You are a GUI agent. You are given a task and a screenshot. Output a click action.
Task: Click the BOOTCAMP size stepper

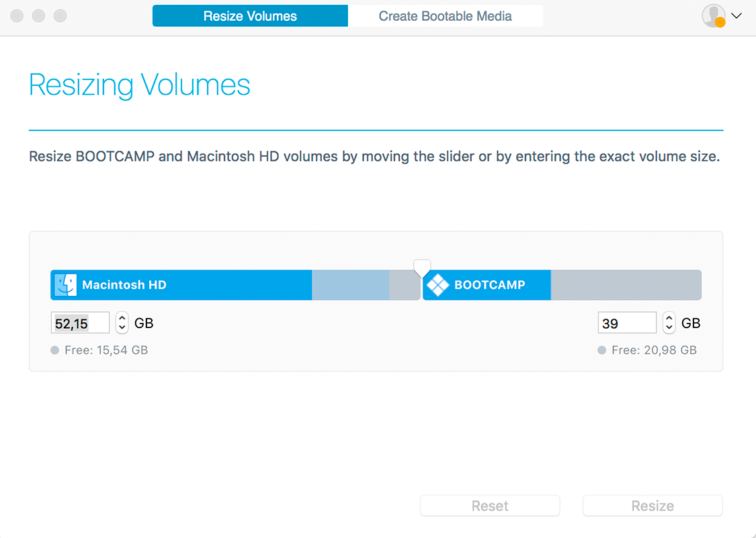pyautogui.click(x=669, y=323)
